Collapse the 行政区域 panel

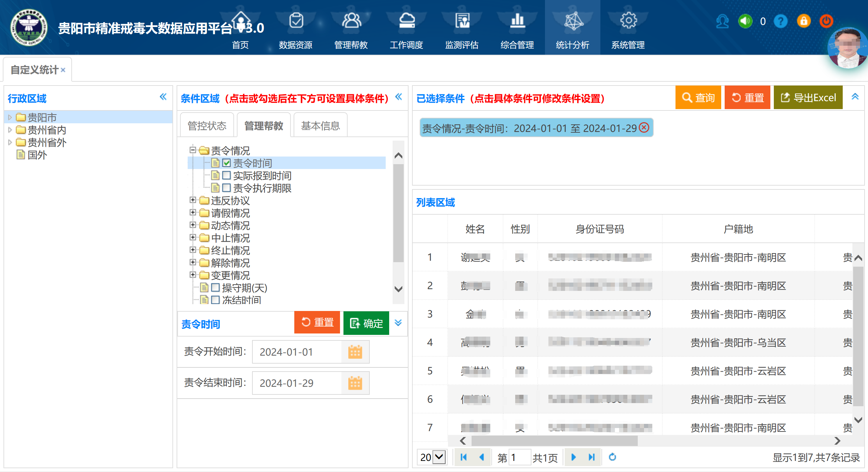(163, 97)
